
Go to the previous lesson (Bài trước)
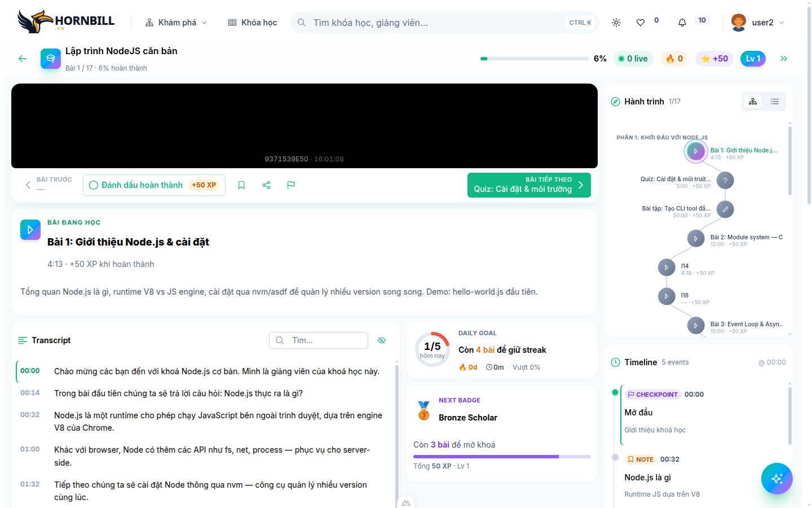pyautogui.click(x=48, y=185)
